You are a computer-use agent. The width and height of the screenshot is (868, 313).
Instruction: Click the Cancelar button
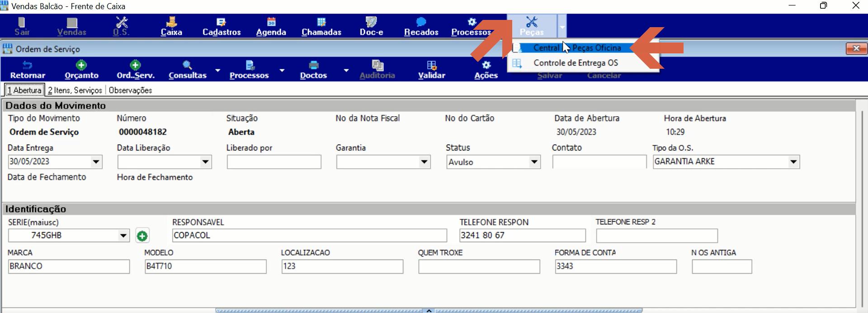coord(604,76)
